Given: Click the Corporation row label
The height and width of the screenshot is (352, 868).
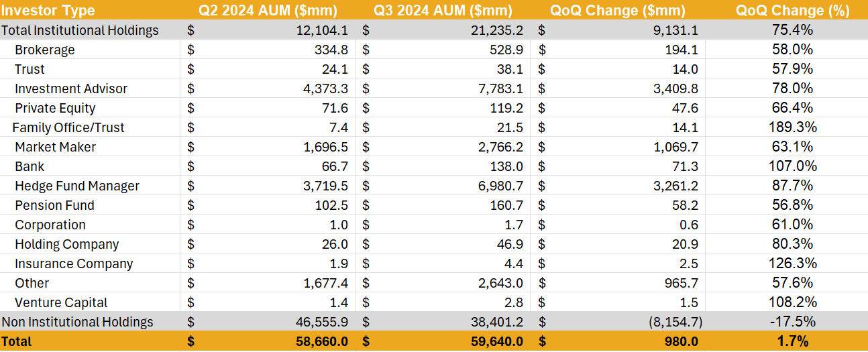Looking at the screenshot, I should coord(50,225).
